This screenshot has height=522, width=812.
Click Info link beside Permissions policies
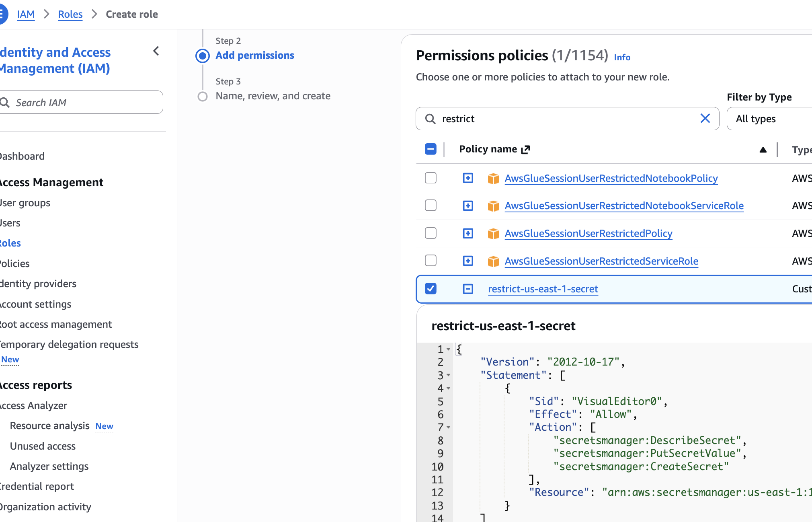(622, 57)
